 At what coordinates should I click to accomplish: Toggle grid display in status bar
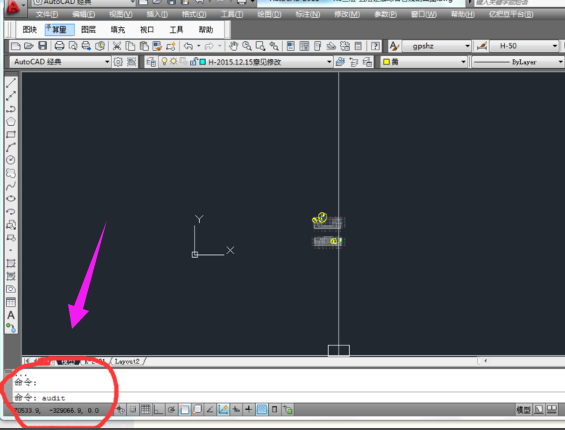[146, 409]
